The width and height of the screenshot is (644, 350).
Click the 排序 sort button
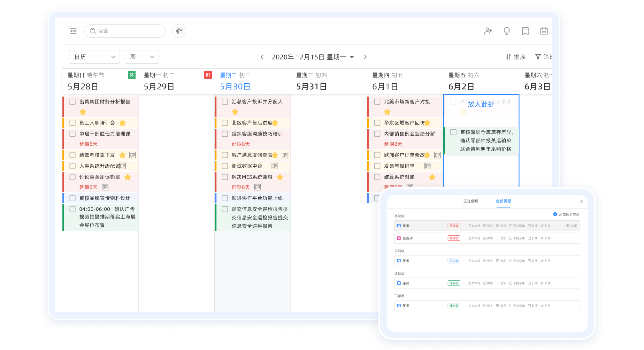click(x=516, y=57)
